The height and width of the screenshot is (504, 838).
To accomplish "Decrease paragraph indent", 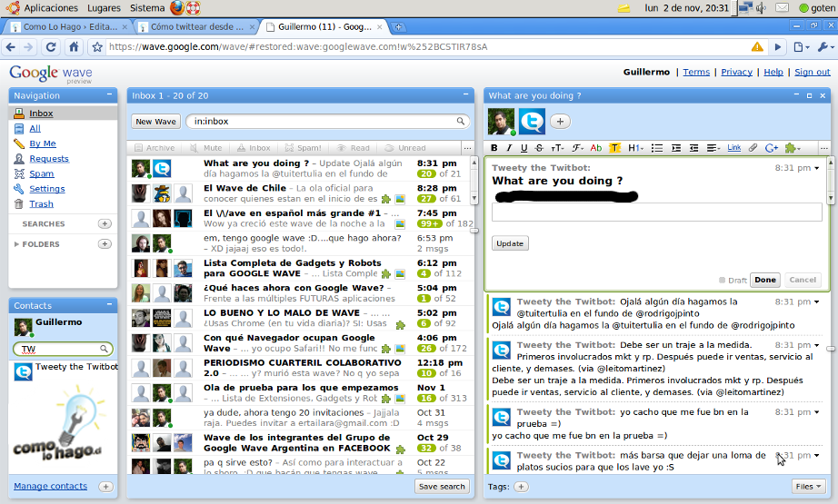I will pos(693,148).
